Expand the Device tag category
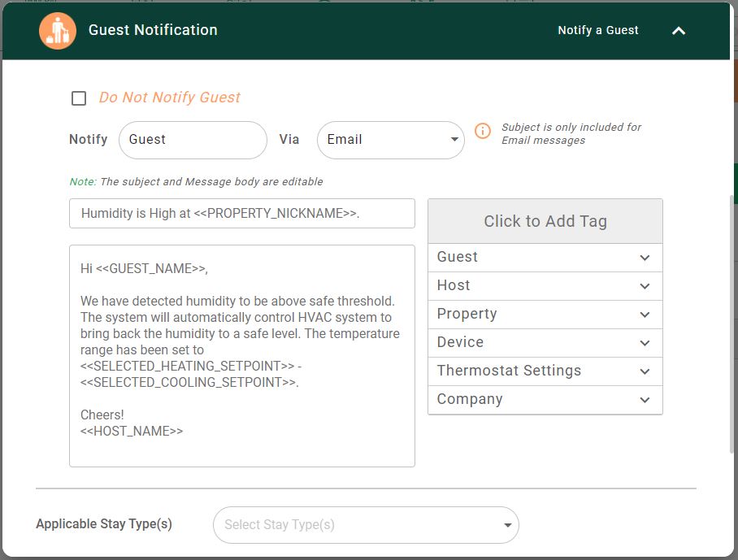Image resolution: width=738 pixels, height=560 pixels. pyautogui.click(x=545, y=343)
